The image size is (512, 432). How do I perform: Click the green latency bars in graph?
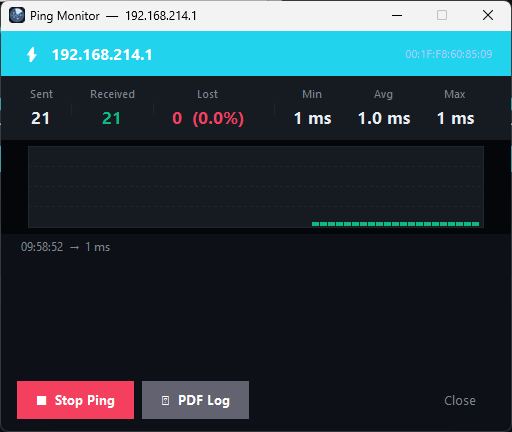(x=395, y=224)
